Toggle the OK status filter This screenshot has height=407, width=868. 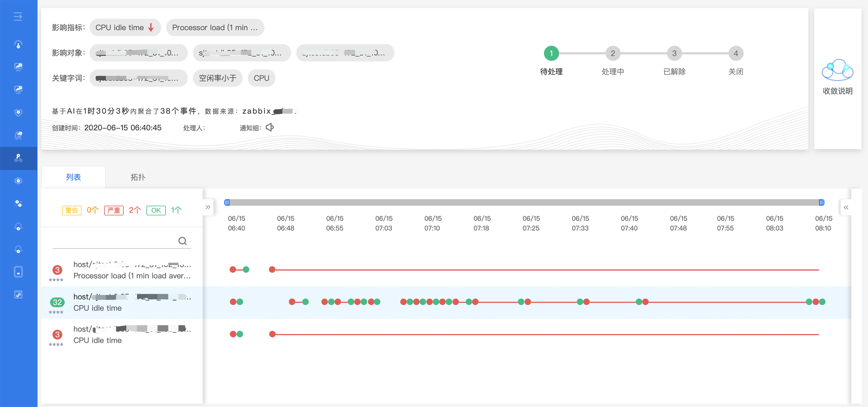click(x=156, y=210)
